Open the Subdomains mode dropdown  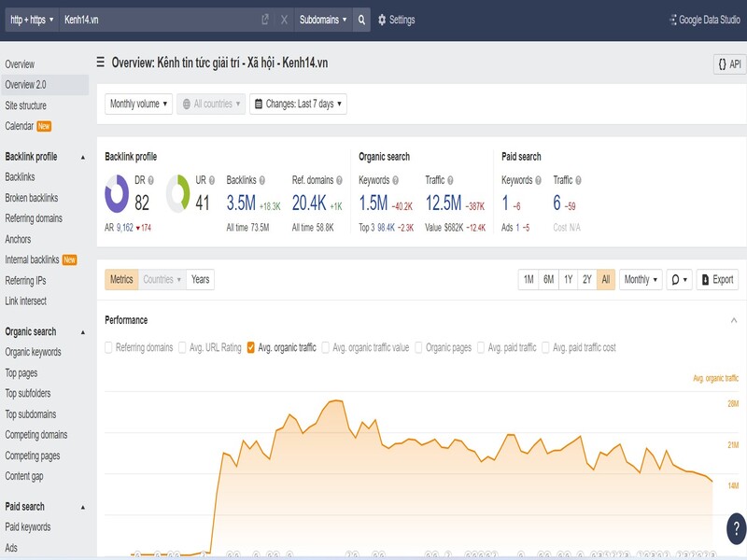tap(323, 20)
